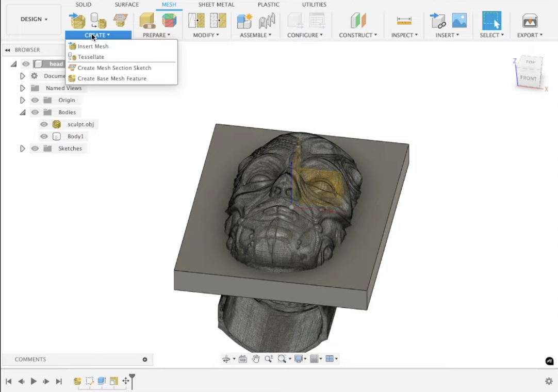The width and height of the screenshot is (558, 392).
Task: Click the Zoom navigation tool
Action: [269, 359]
